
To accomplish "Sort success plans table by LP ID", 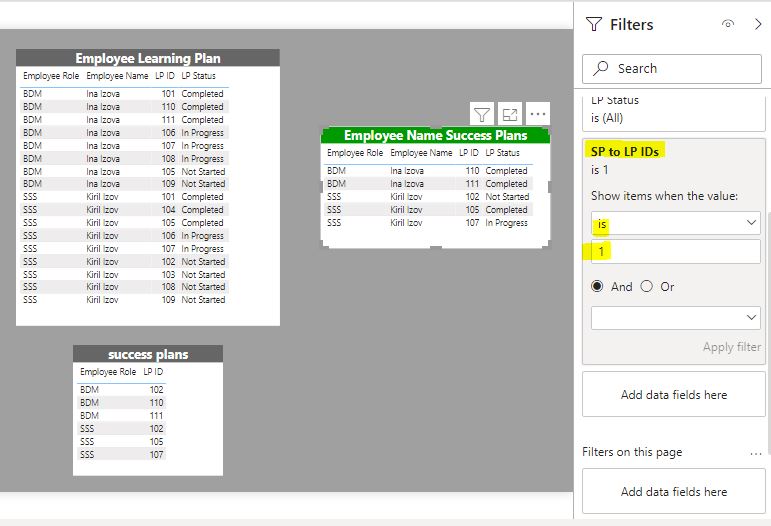I will [x=153, y=372].
